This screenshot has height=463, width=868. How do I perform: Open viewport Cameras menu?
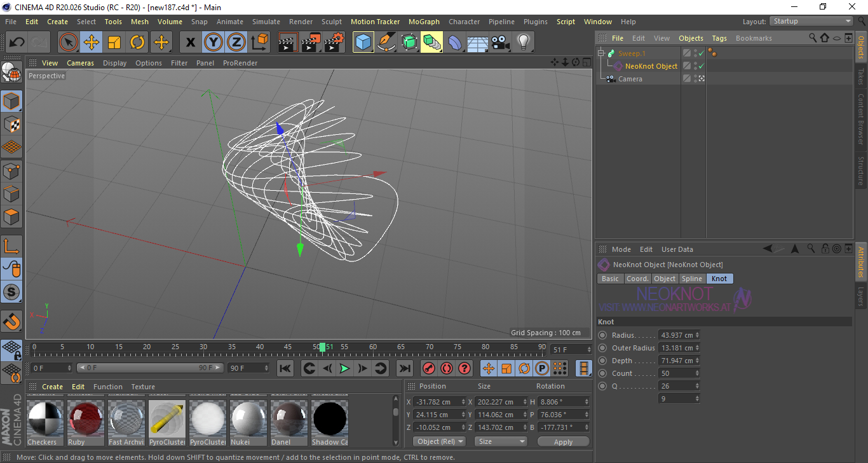point(80,63)
